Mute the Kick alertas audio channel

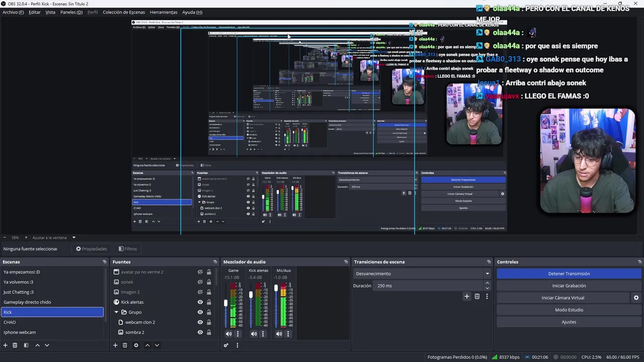(254, 334)
